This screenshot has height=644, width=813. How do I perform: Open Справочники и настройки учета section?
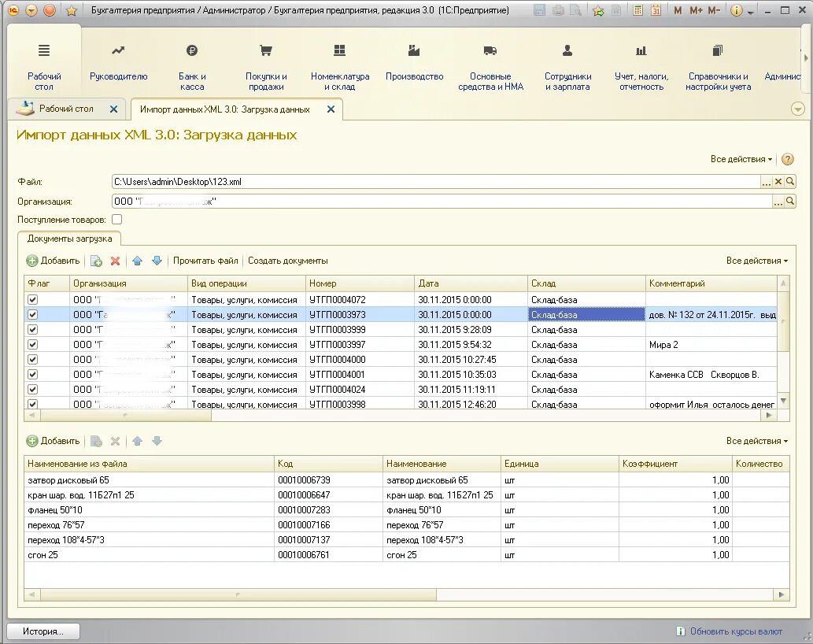tap(718, 68)
